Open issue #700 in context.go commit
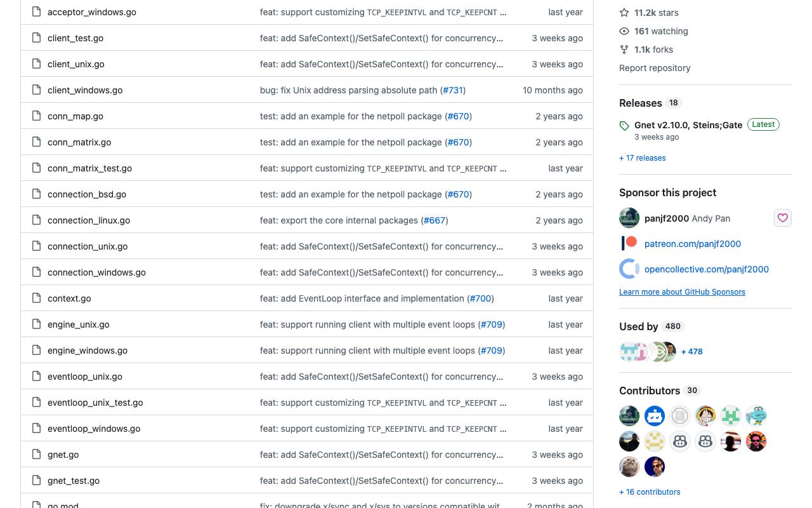Image resolution: width=812 pixels, height=508 pixels. 480,298
